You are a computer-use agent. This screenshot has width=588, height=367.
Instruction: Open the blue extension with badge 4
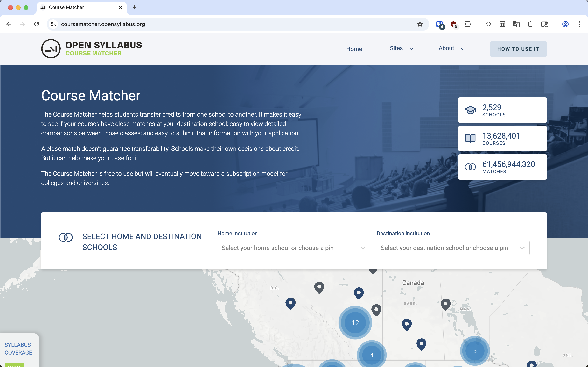(x=440, y=25)
